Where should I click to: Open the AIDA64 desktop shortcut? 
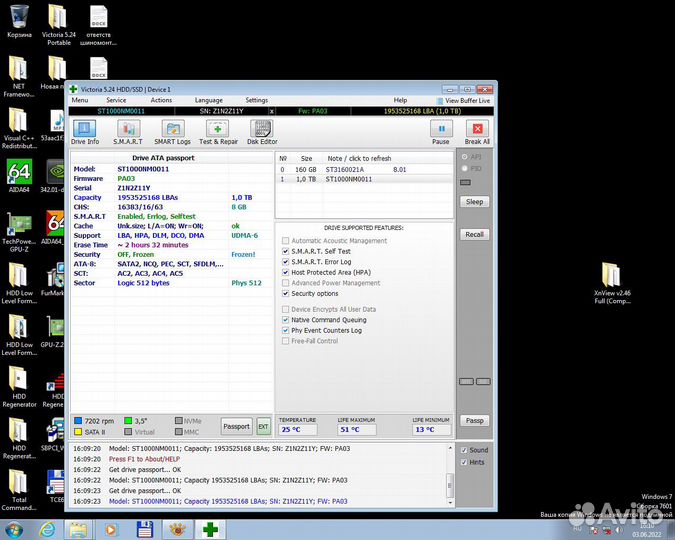coord(19,176)
